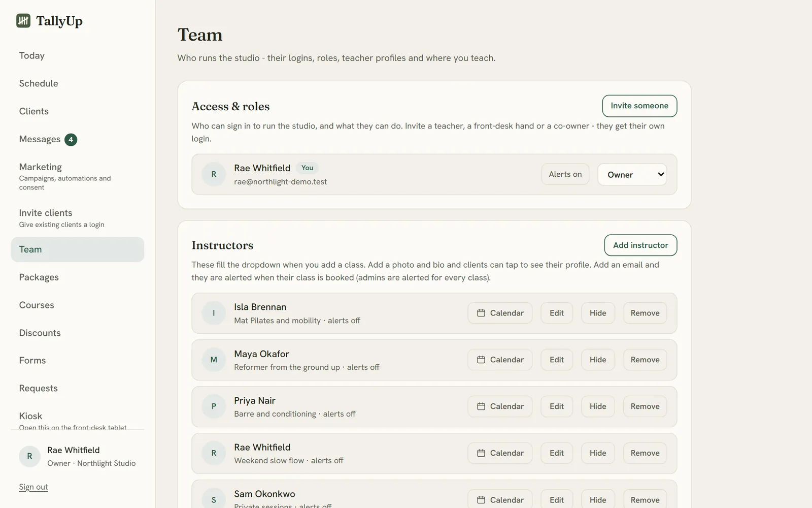Open the Discounts page
This screenshot has height=508, width=812.
[x=78, y=333]
